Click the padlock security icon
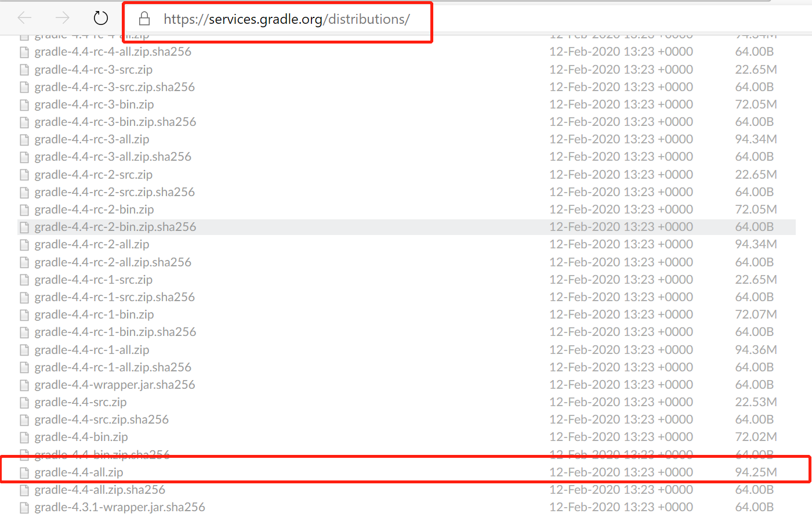This screenshot has width=812, height=517. pos(144,19)
